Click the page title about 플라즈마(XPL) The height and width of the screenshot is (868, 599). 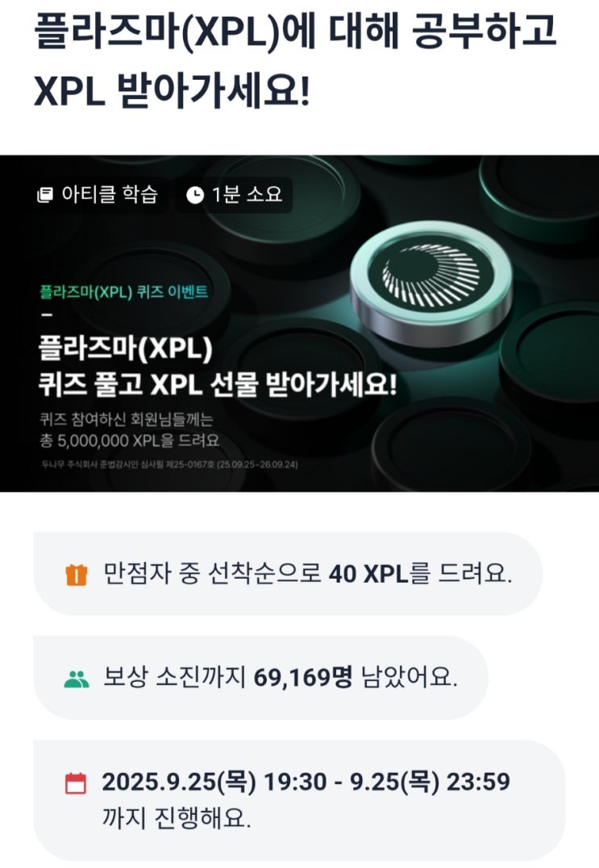(295, 59)
